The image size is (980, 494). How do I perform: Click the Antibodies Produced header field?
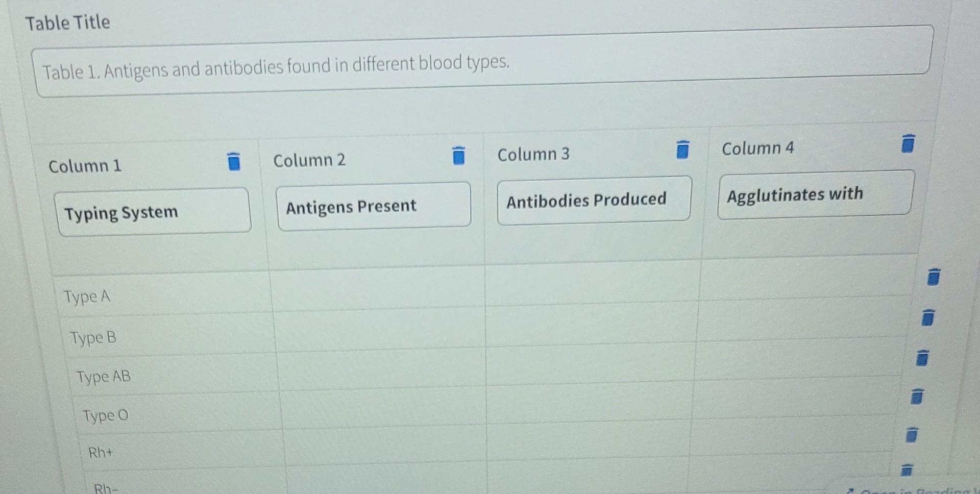click(x=593, y=200)
